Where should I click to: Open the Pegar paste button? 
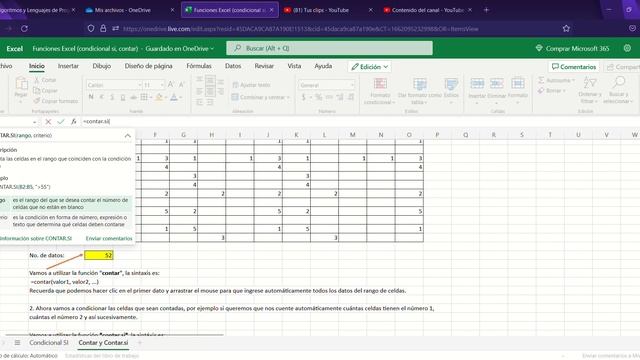[x=21, y=88]
